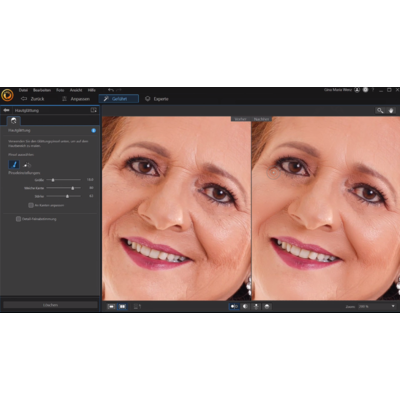The width and height of the screenshot is (400, 400).
Task: Open the settings gear icon
Action: tap(365, 90)
